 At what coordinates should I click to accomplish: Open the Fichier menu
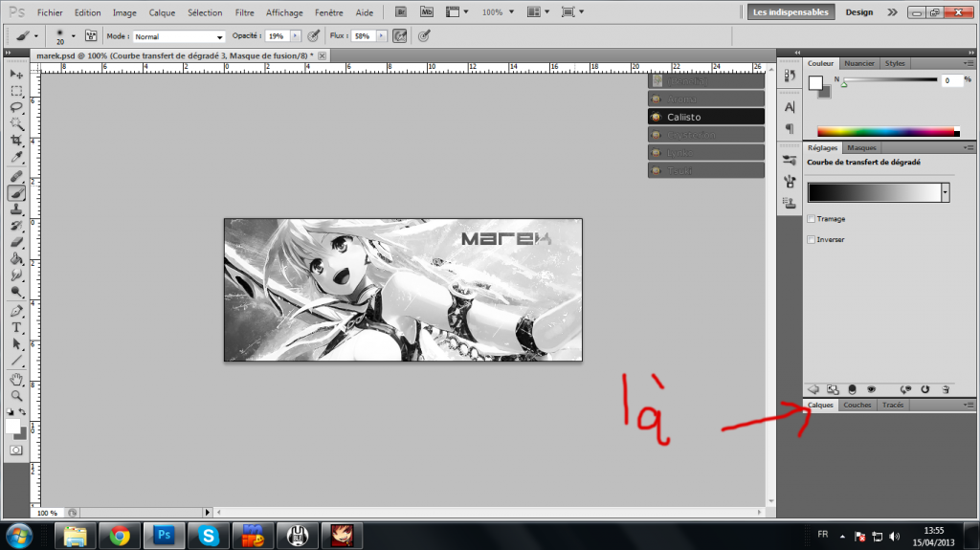coord(50,12)
